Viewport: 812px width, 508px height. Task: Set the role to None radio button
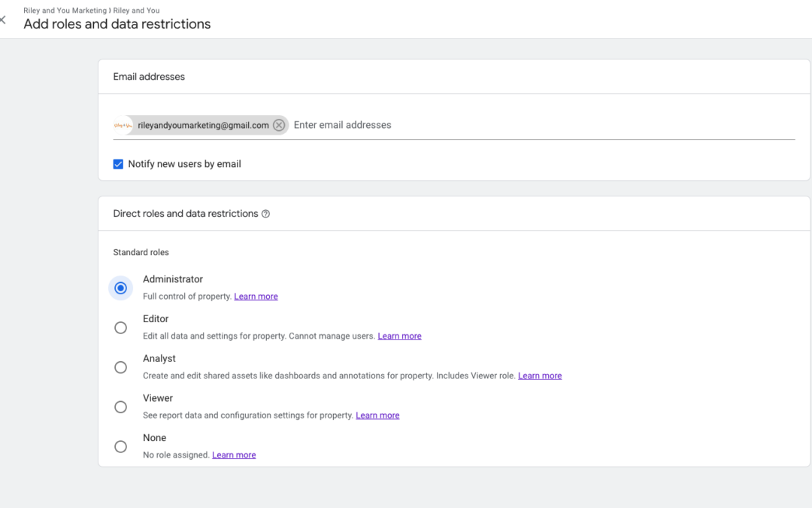120,447
